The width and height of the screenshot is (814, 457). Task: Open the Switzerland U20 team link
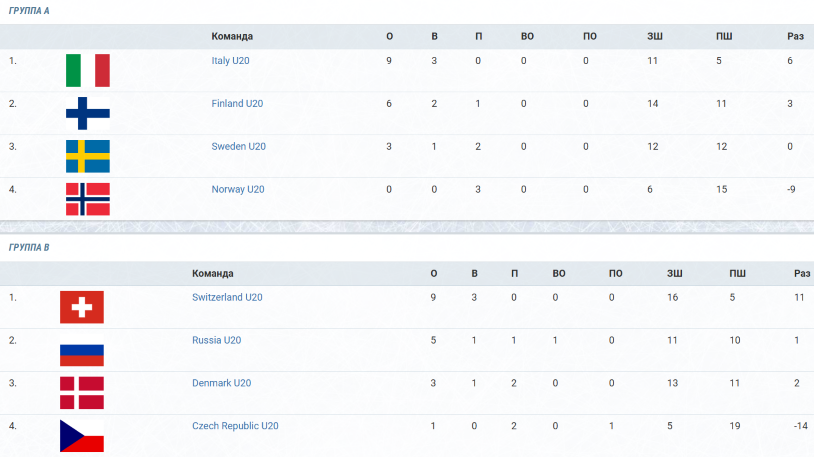coord(227,297)
